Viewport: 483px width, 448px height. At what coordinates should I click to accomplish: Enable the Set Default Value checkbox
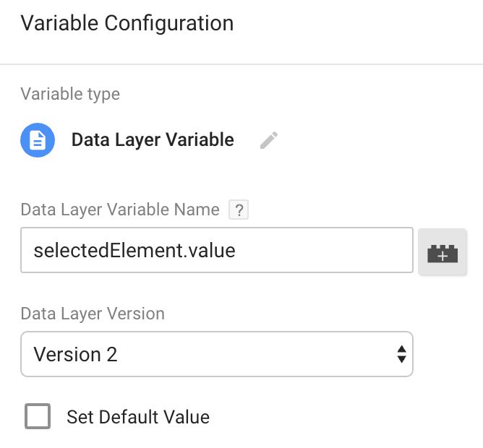[x=38, y=416]
